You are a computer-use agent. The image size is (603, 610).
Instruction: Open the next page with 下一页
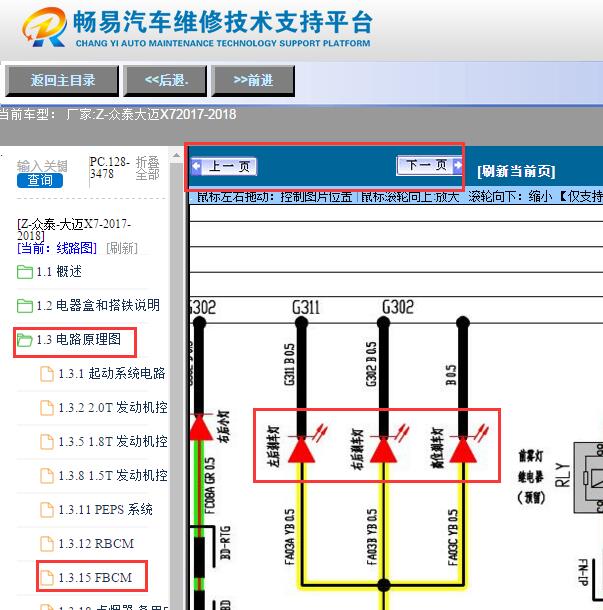429,166
